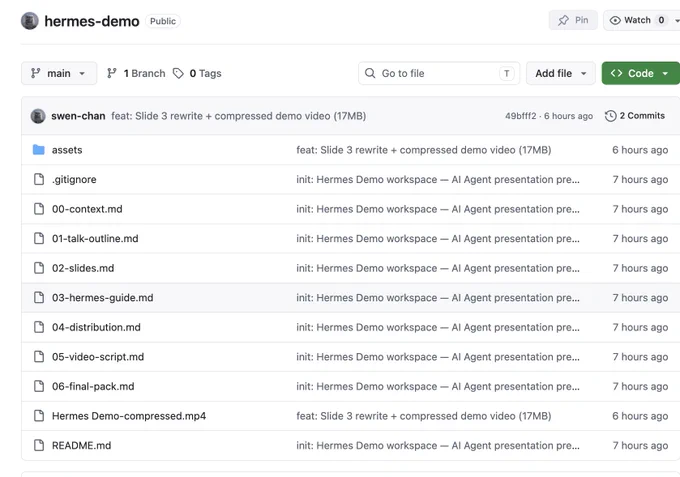Click the code brackets icon on Code button
This screenshot has width=680, height=477.
coord(616,73)
